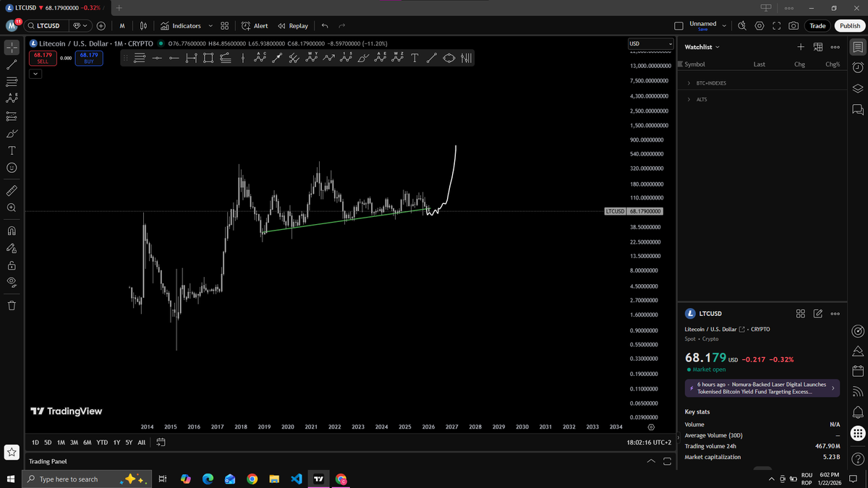The height and width of the screenshot is (488, 868).
Task: Open favorites star toolbar button
Action: pyautogui.click(x=12, y=453)
